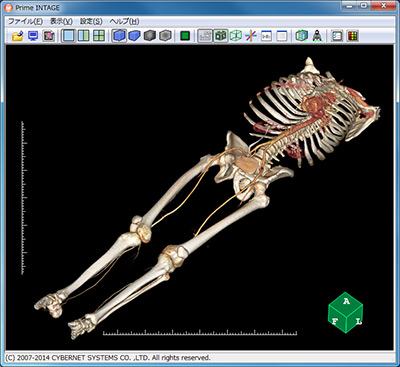Click the rocket-shaped icon in toolbar
This screenshot has height=367, width=400.
click(x=317, y=36)
